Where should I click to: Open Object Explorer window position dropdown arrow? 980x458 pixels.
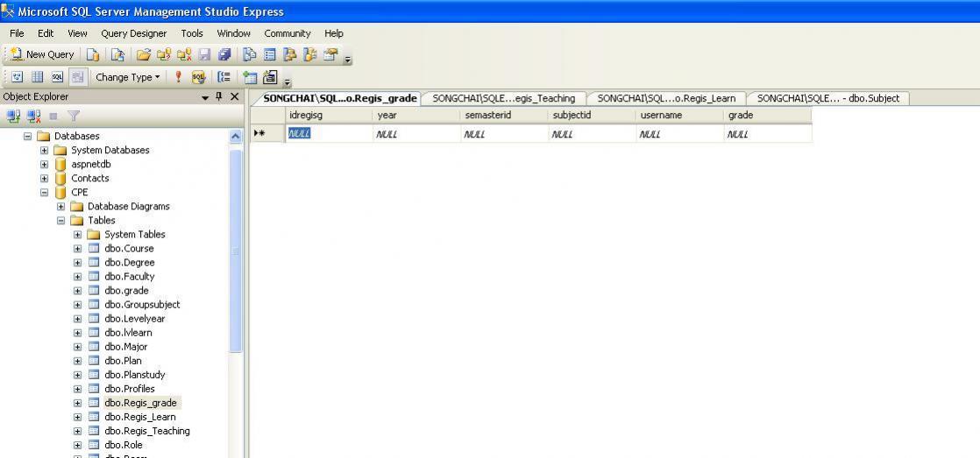click(x=205, y=97)
